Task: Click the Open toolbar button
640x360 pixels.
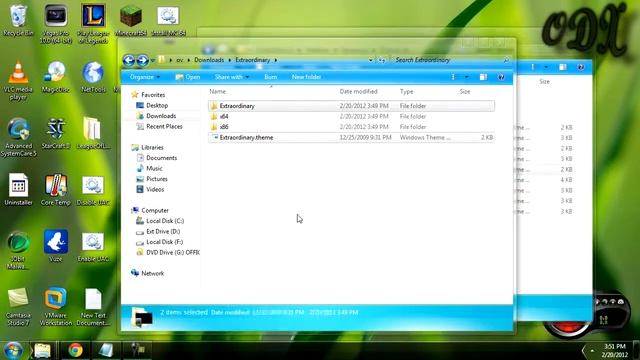Action: coord(188,77)
